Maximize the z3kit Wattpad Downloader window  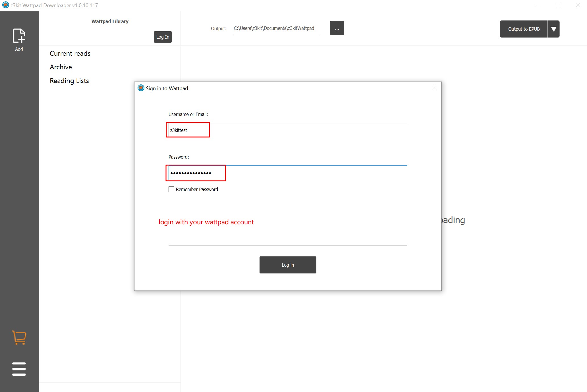point(558,5)
